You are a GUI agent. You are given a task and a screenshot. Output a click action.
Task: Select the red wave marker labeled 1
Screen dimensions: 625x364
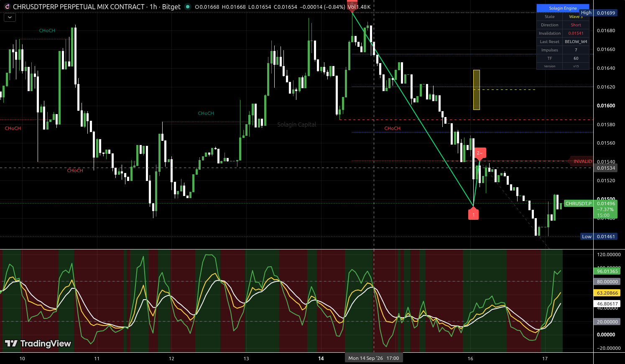[473, 214]
